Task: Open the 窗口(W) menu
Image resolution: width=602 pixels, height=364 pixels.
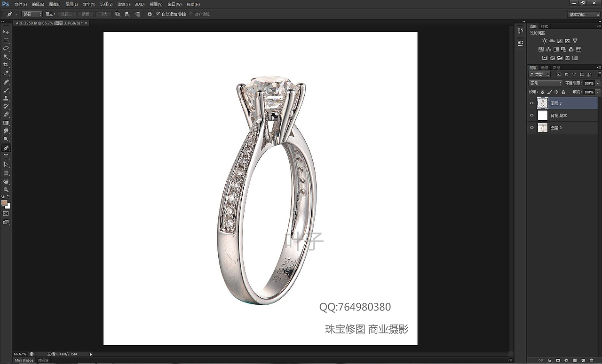Action: (x=174, y=4)
